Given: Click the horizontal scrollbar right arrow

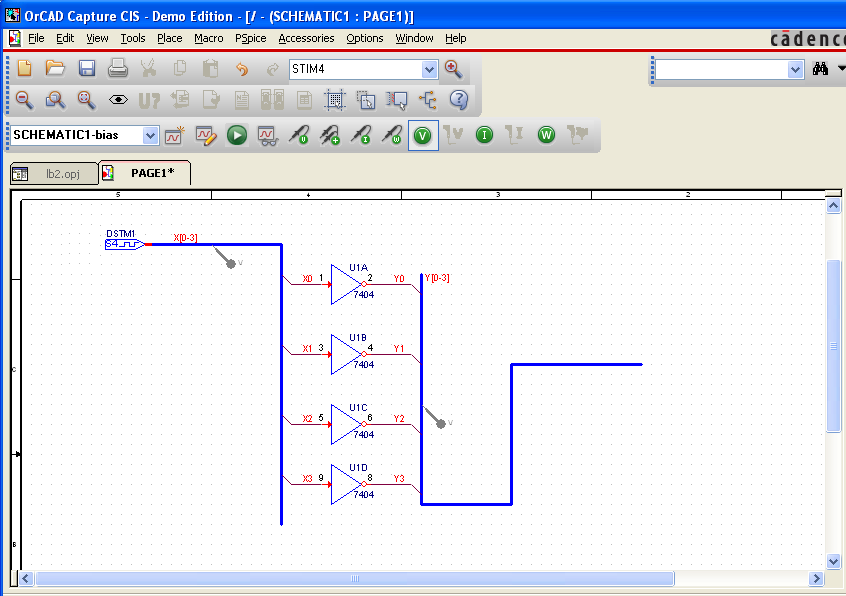Looking at the screenshot, I should click(x=816, y=579).
